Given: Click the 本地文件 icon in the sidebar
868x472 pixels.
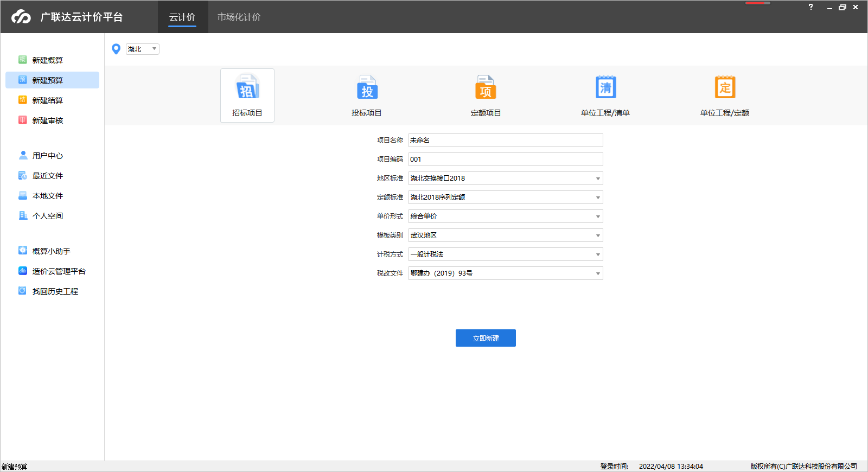Looking at the screenshot, I should pyautogui.click(x=23, y=195).
